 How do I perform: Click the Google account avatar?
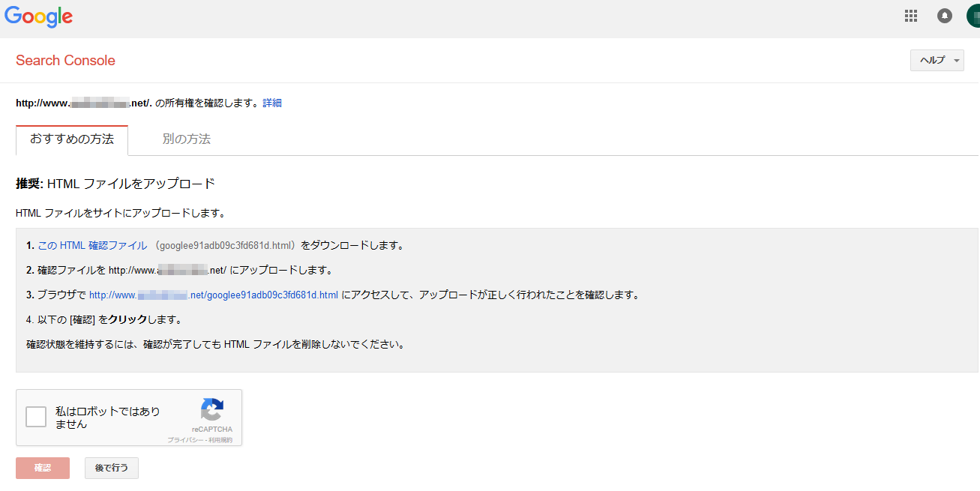coord(973,16)
